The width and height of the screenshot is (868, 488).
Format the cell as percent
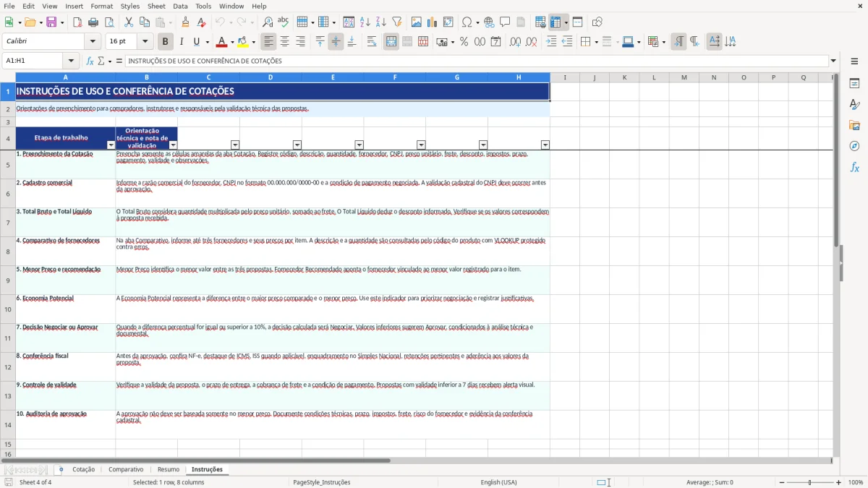tap(464, 42)
